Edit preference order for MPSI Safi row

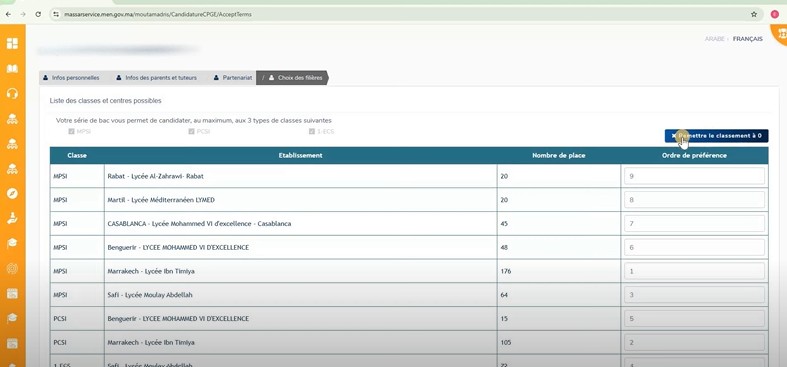coord(694,295)
